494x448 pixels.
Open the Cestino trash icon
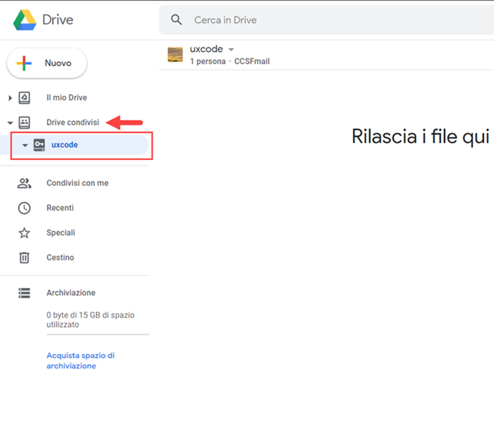click(24, 257)
